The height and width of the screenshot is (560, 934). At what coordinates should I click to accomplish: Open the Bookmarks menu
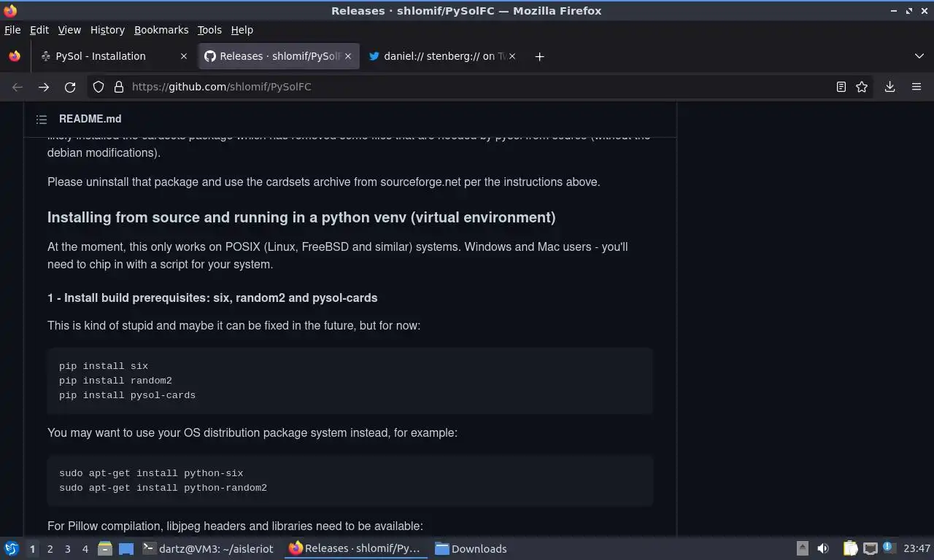(x=161, y=30)
